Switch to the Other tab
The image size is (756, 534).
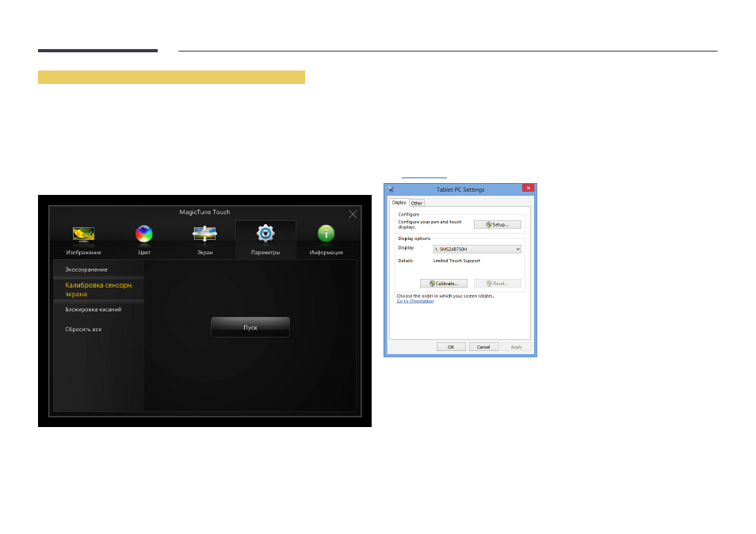[417, 203]
